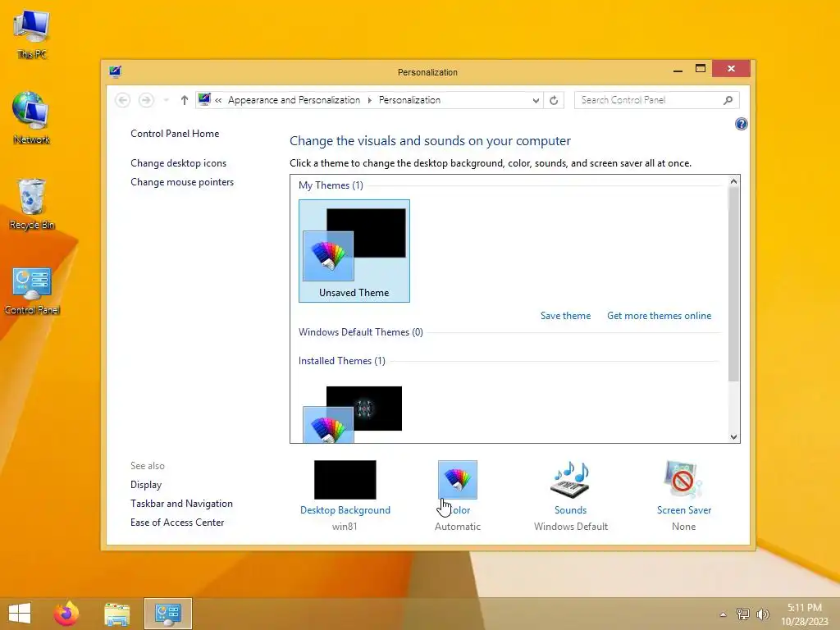Open the Network desktop icon
Screen dimensions: 840x630
[x=32, y=118]
